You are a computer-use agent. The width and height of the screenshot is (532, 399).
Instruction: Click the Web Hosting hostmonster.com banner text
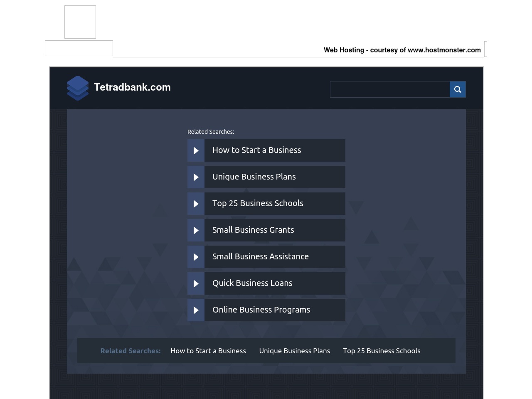402,50
